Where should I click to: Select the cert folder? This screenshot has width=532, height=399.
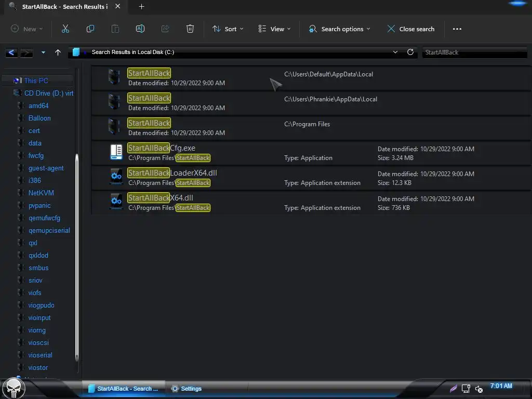coord(34,130)
